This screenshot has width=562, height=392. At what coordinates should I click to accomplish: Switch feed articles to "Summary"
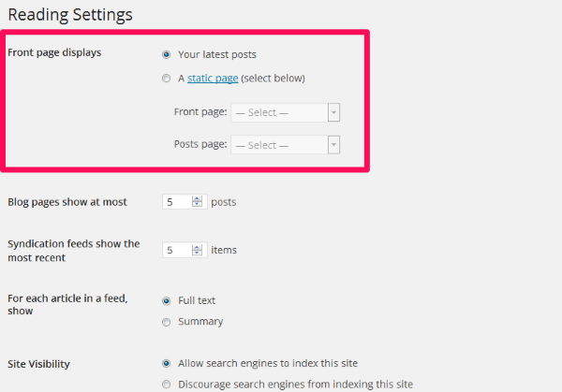coord(167,322)
